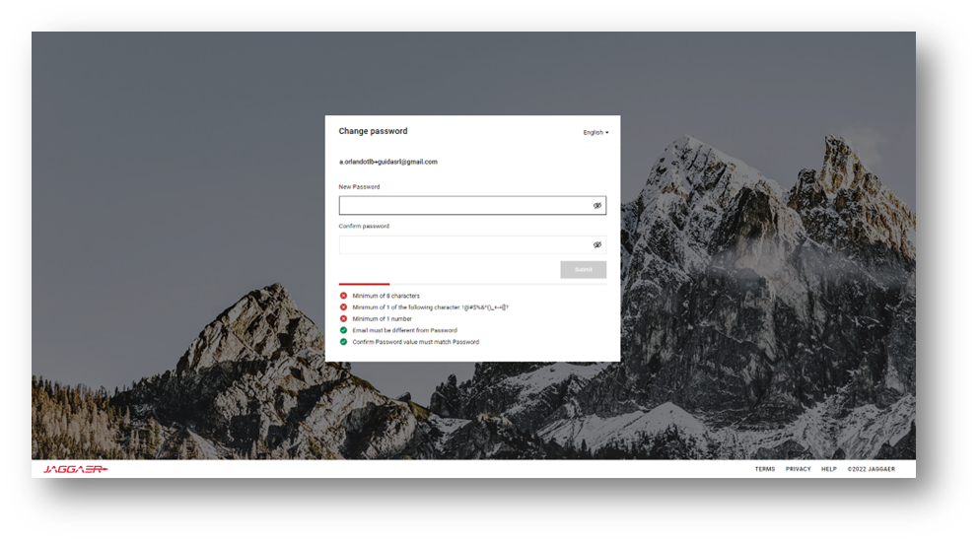The height and width of the screenshot is (542, 980).
Task: Show the New Password field text via eye icon
Action: pos(596,206)
